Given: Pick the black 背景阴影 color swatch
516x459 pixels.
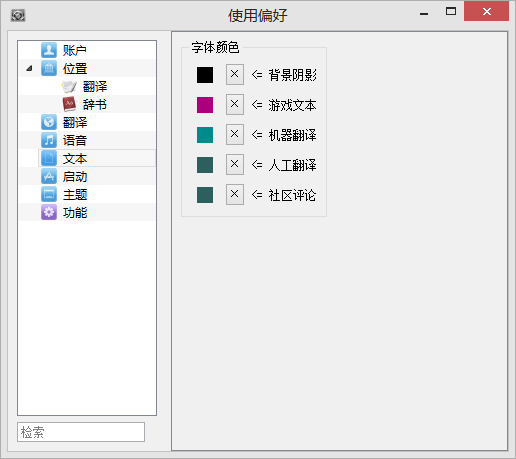Looking at the screenshot, I should coord(205,75).
